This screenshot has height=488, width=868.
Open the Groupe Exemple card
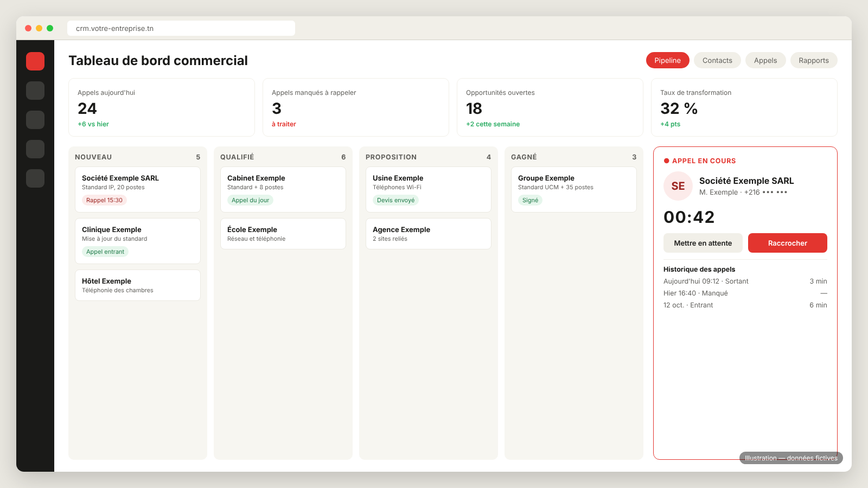pyautogui.click(x=574, y=189)
